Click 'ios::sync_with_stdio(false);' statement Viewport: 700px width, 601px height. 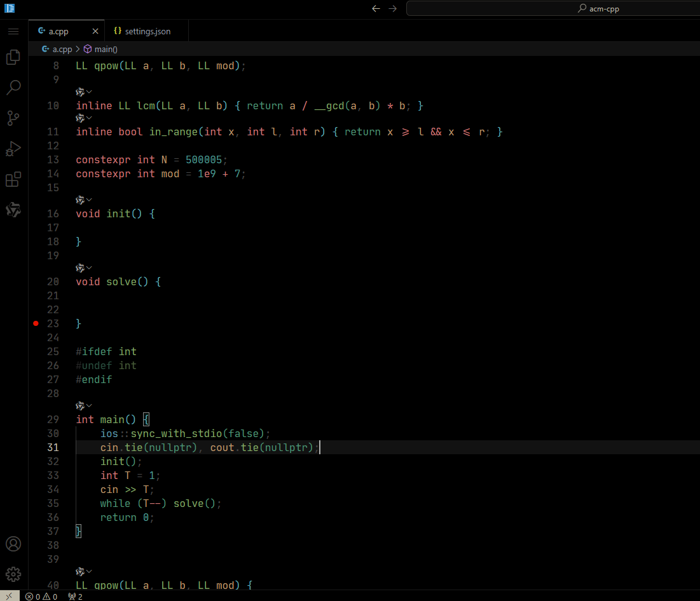(x=185, y=434)
